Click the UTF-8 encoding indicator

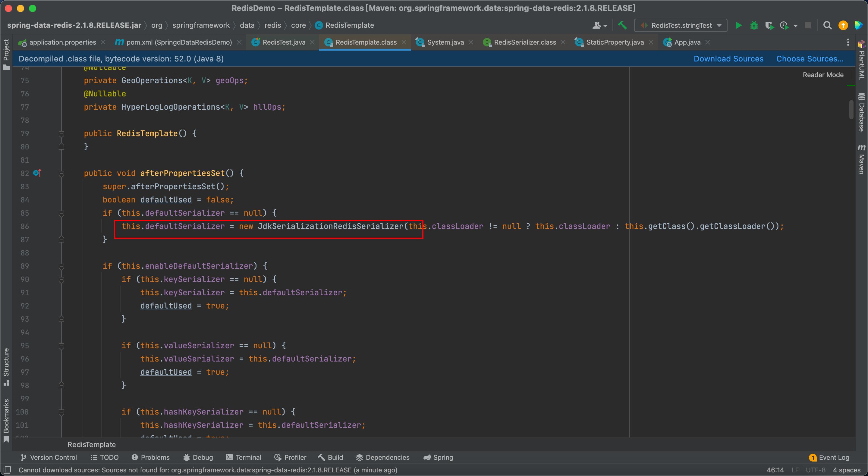click(x=816, y=470)
